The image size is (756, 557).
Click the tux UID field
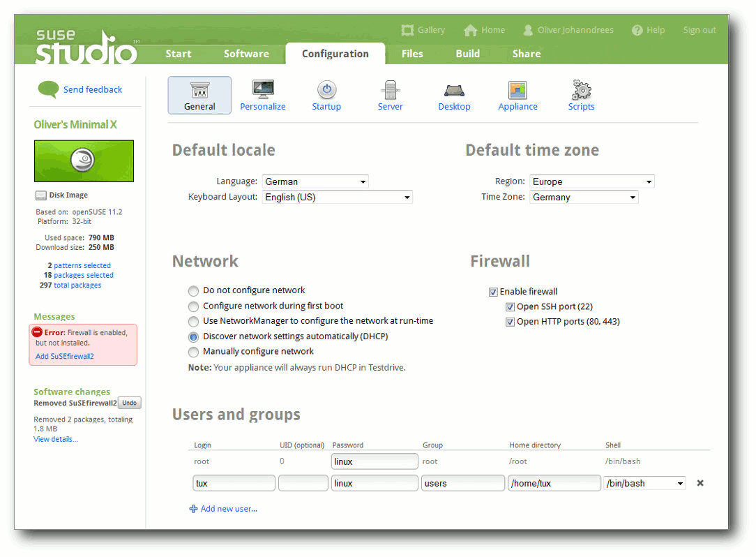pos(303,483)
